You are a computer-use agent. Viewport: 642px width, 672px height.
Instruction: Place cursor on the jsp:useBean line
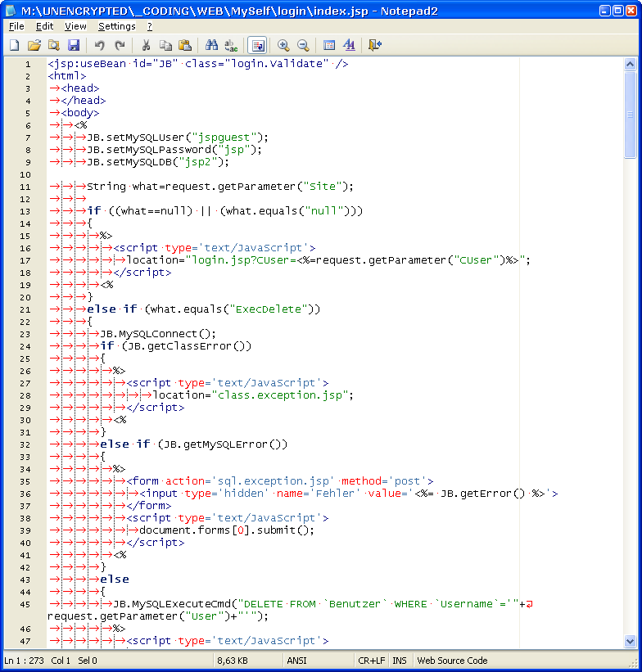point(197,64)
